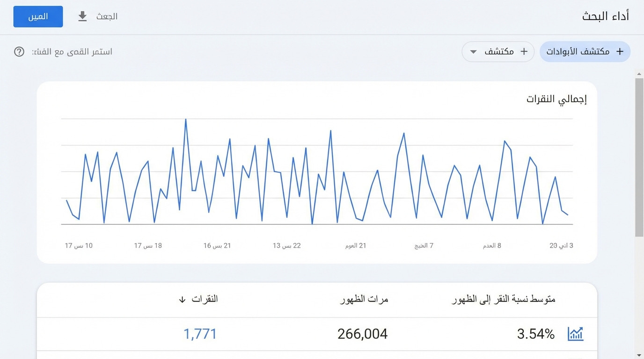Click the scrollbar up arrow
This screenshot has width=644, height=359.
coord(639,74)
